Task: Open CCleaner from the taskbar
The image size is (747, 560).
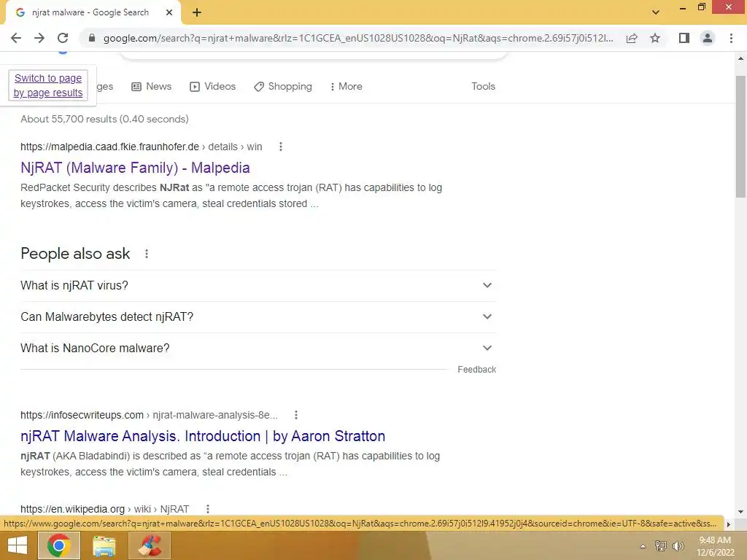Action: pos(150,545)
